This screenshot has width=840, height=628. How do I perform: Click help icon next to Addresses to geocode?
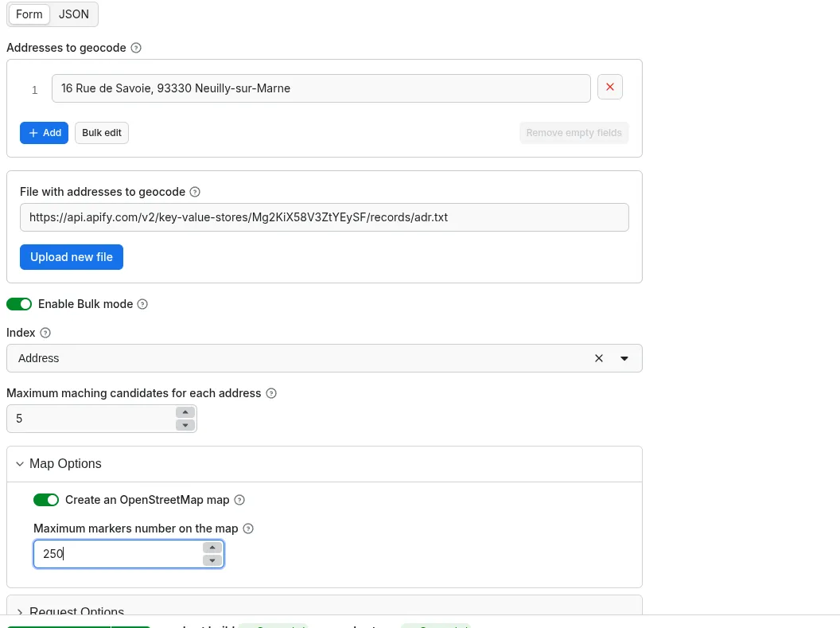pyautogui.click(x=136, y=48)
